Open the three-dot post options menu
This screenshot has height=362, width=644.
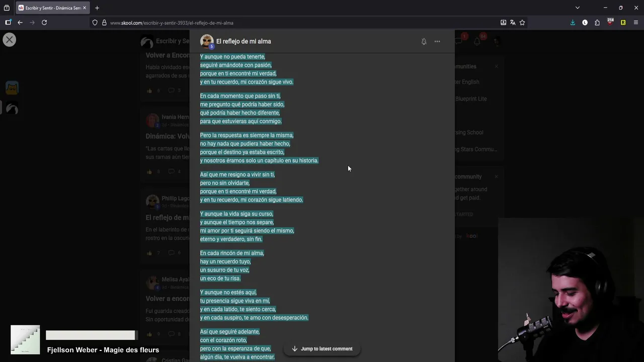(437, 42)
